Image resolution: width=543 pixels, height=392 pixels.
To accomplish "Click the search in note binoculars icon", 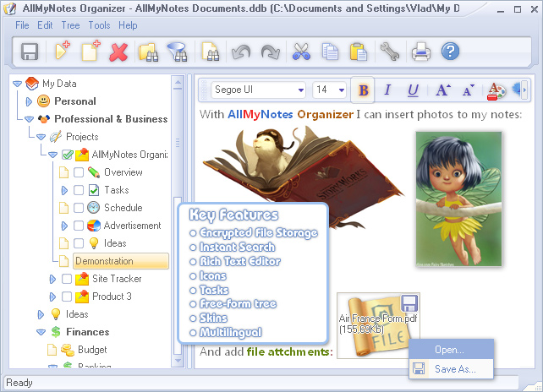I will pyautogui.click(x=211, y=52).
